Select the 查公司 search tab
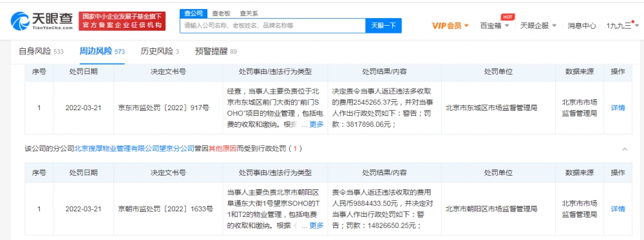644x240 pixels. coord(193,13)
